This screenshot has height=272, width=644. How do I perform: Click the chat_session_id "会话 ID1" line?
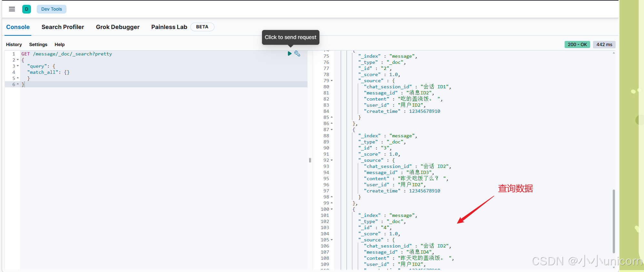point(408,87)
